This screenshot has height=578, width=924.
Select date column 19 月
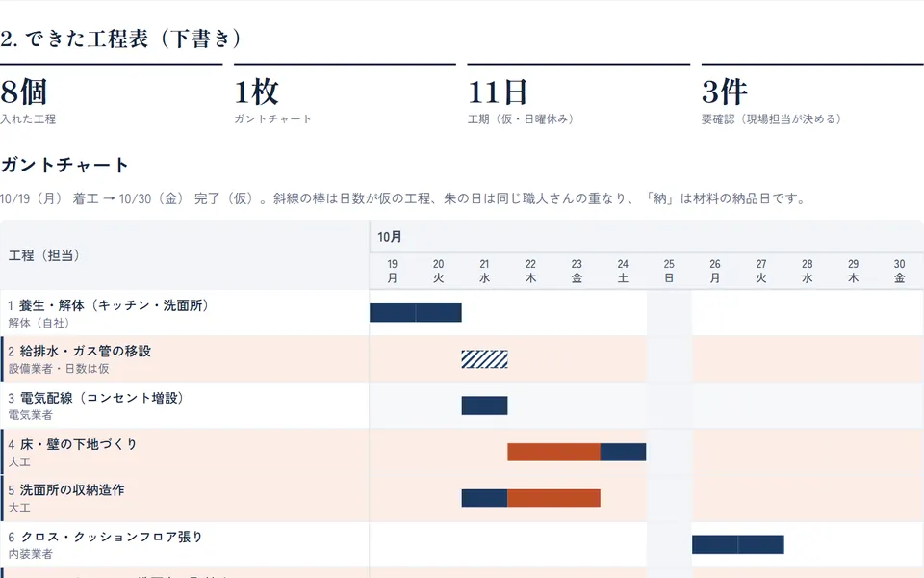(393, 272)
